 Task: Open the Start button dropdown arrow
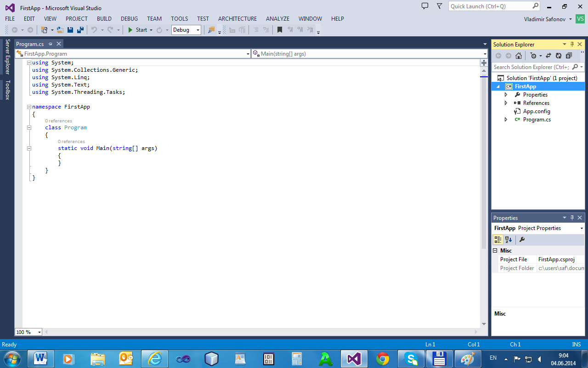151,30
